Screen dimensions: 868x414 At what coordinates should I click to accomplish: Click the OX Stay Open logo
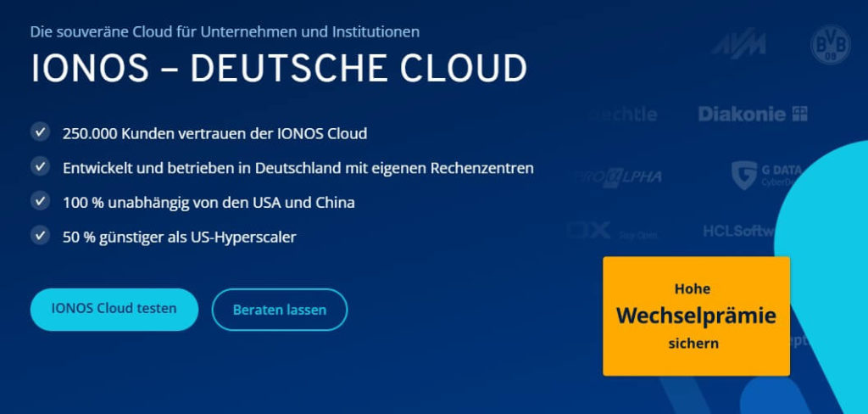pos(612,231)
